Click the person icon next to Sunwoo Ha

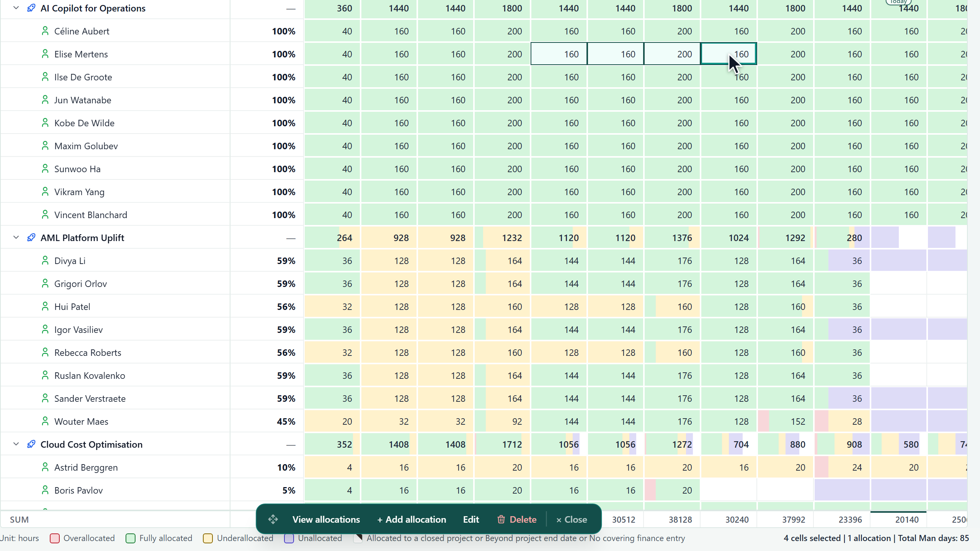tap(45, 168)
